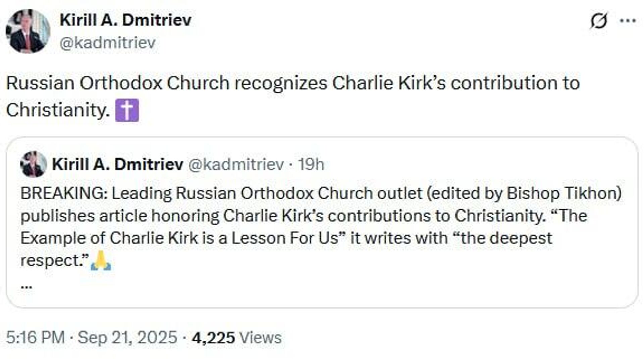644x362 pixels.
Task: Click "Lesson For Us" in quoted text
Action: (285, 238)
